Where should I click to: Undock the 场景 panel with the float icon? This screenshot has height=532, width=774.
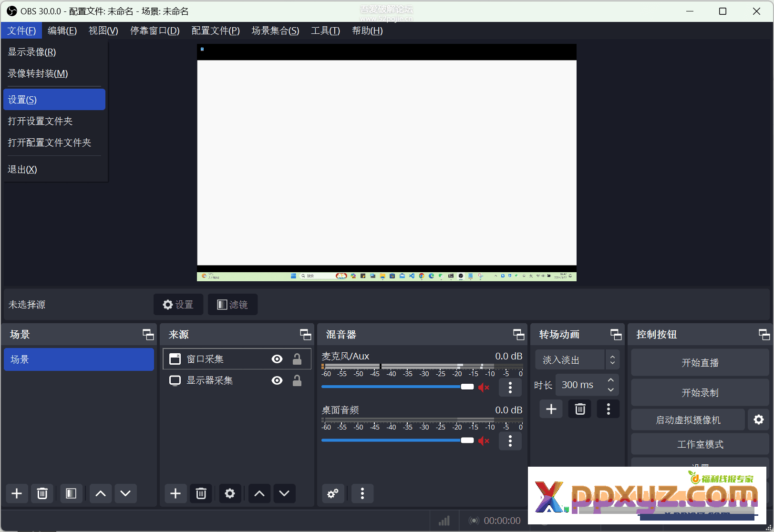click(148, 335)
